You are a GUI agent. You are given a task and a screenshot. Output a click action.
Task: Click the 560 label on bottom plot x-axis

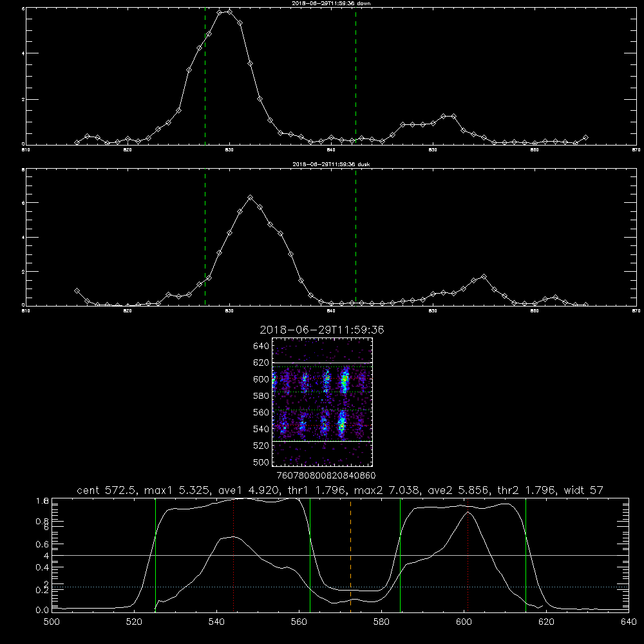(299, 622)
